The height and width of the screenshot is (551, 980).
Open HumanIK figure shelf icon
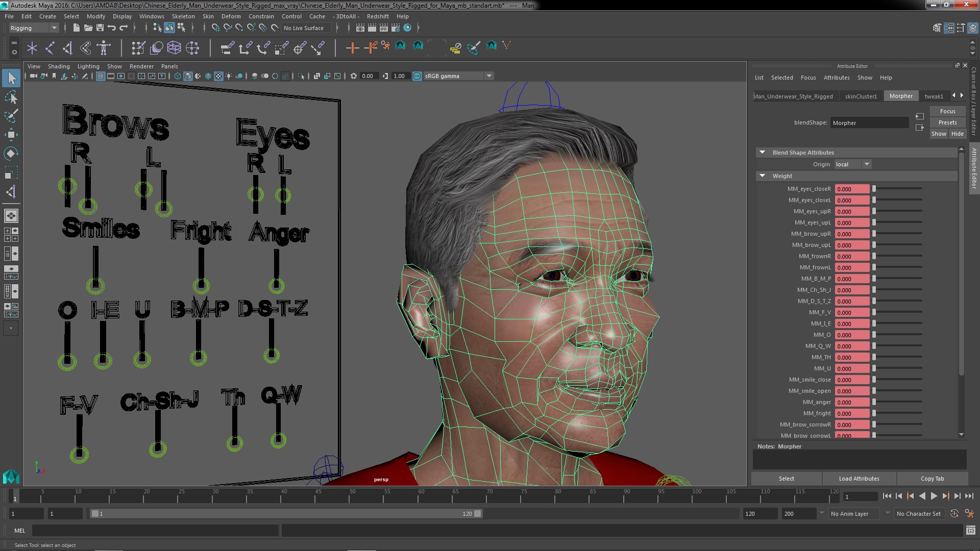104,48
